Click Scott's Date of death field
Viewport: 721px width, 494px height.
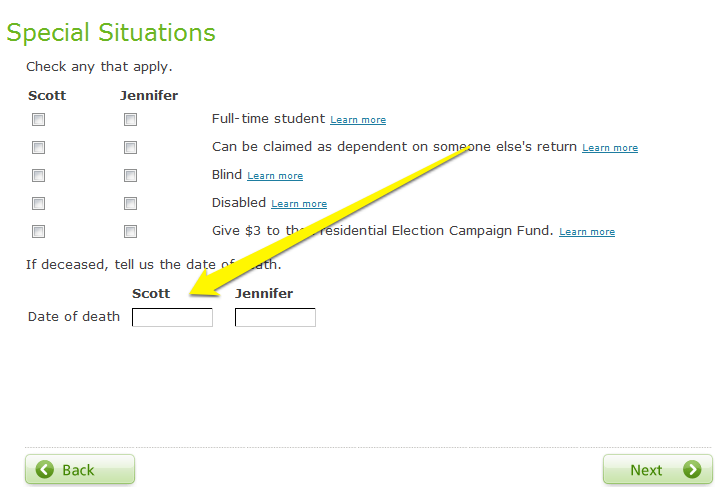tap(172, 318)
